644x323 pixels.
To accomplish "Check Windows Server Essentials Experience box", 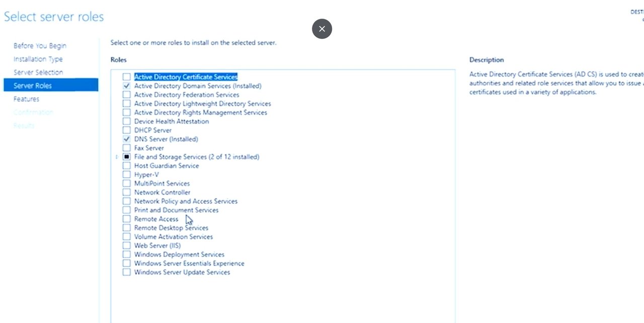I will (x=126, y=264).
